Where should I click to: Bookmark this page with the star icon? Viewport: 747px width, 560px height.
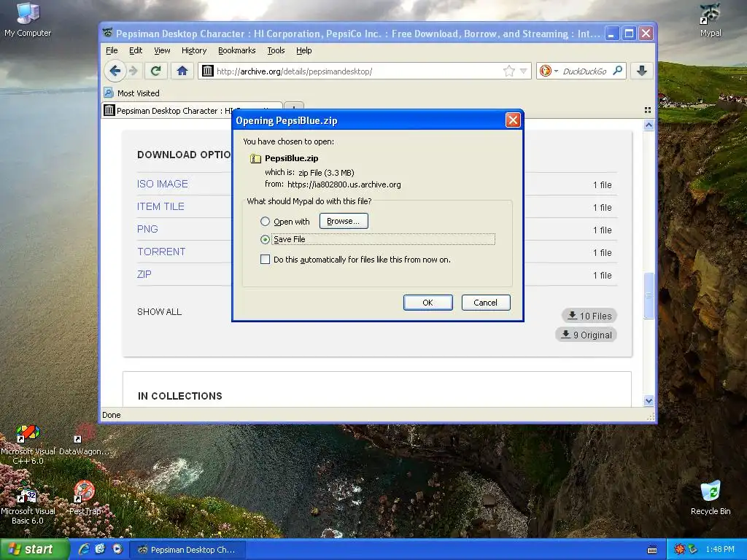tap(508, 71)
